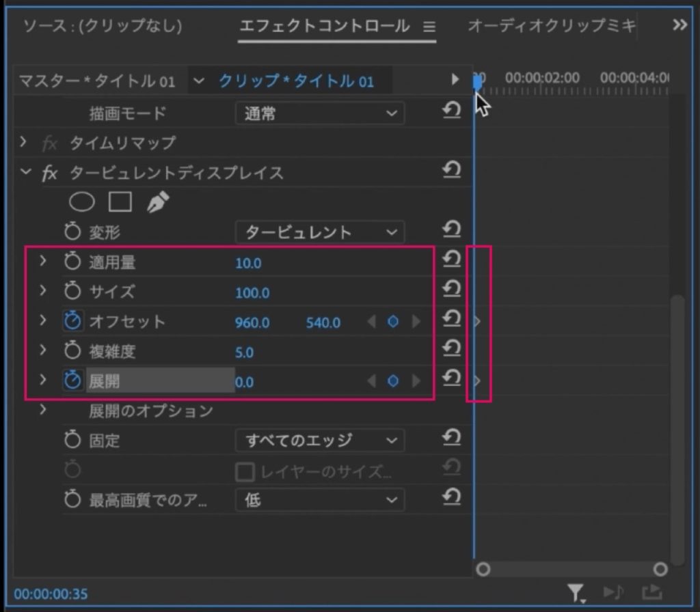
Task: Select the free draw bezier pen mask
Action: (x=158, y=201)
